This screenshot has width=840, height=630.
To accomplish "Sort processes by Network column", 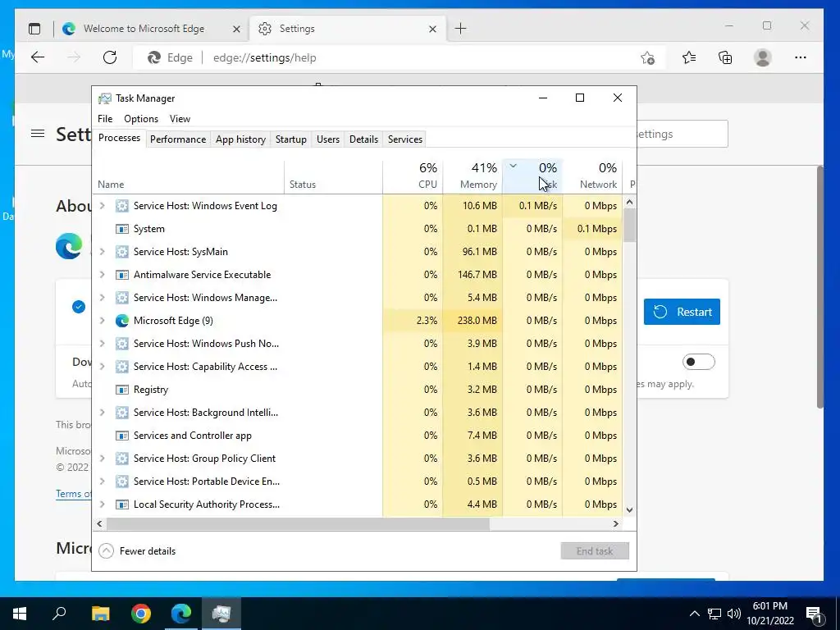I will pos(592,176).
